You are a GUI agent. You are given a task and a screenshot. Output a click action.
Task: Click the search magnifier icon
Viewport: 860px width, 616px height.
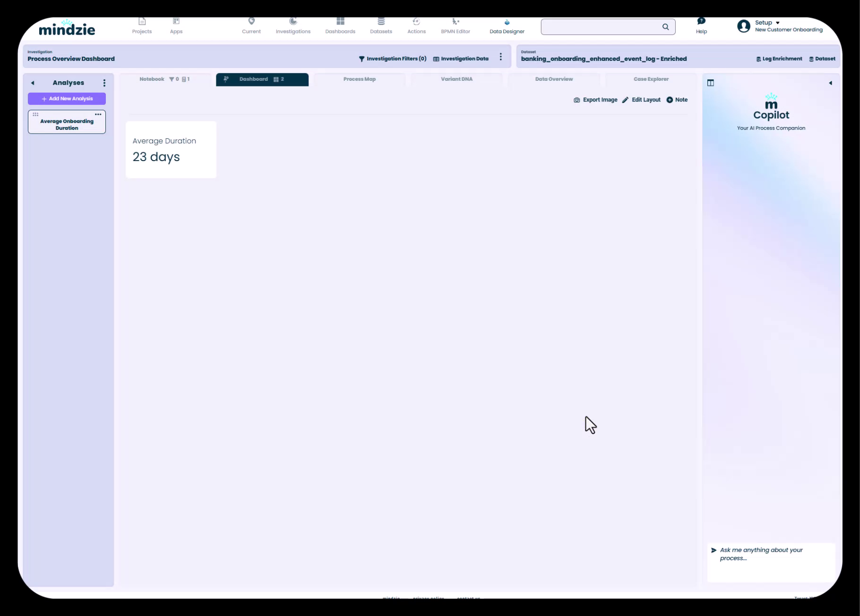(x=665, y=27)
